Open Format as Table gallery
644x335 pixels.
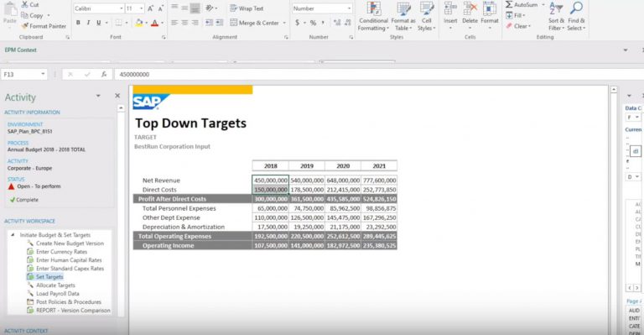(x=402, y=17)
